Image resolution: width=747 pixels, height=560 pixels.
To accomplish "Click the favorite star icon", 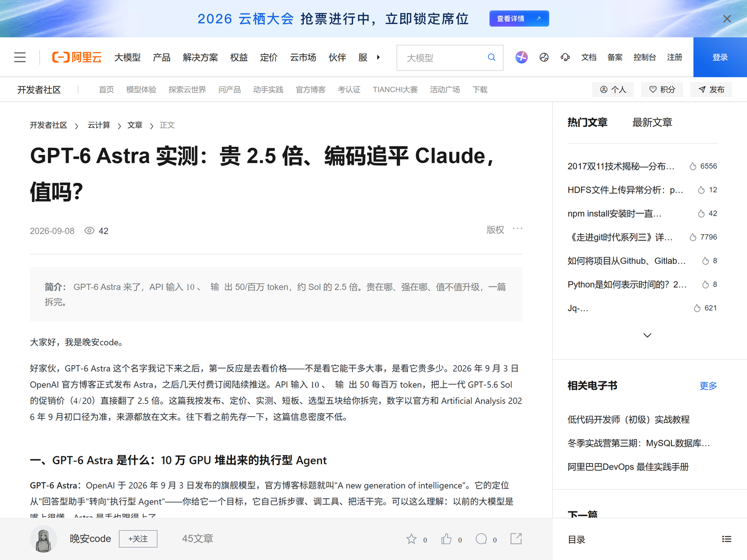I will (x=411, y=539).
